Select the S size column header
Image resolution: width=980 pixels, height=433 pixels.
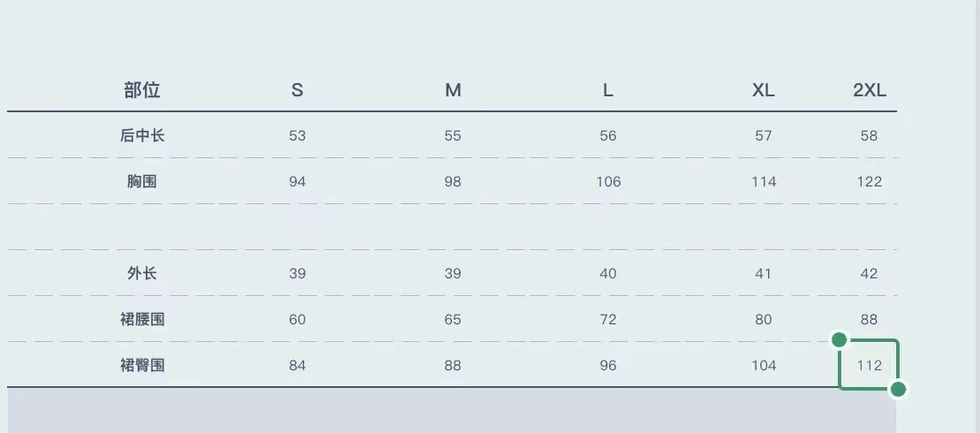[x=298, y=90]
